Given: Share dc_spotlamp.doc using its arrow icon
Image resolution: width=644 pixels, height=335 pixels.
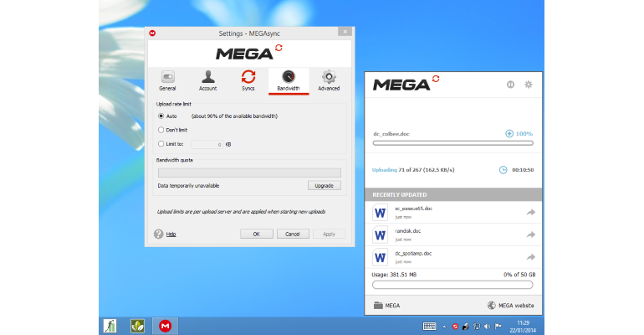Looking at the screenshot, I should coord(530,257).
